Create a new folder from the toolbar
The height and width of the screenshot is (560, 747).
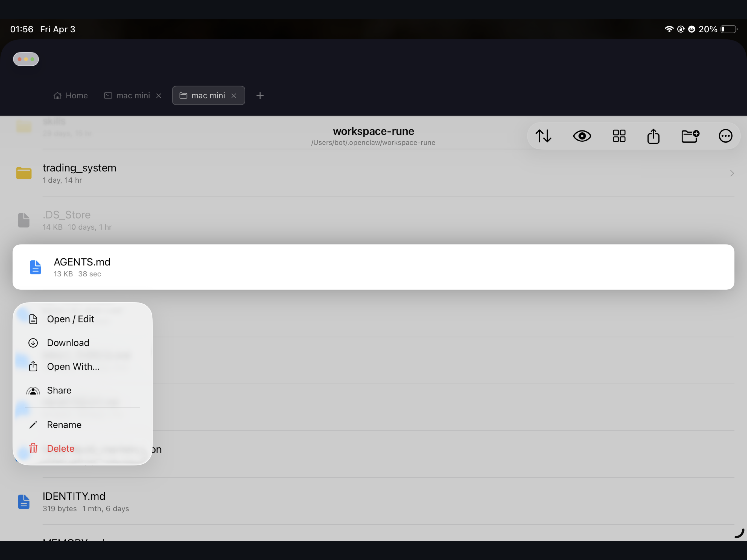click(x=690, y=136)
